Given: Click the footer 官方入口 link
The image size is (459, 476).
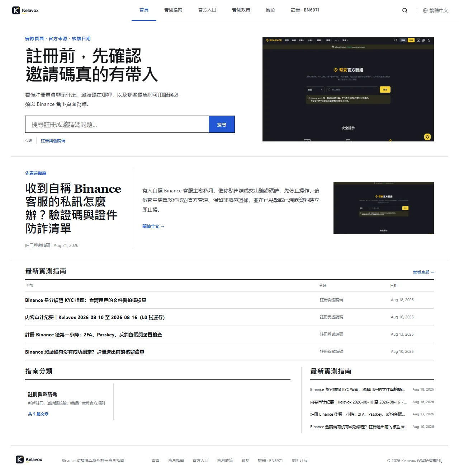Looking at the screenshot, I should [200, 461].
